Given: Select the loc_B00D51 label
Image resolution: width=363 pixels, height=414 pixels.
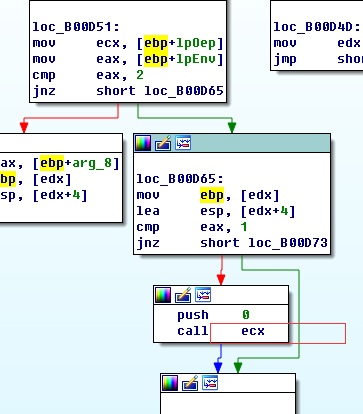Looking at the screenshot, I should click(76, 27).
